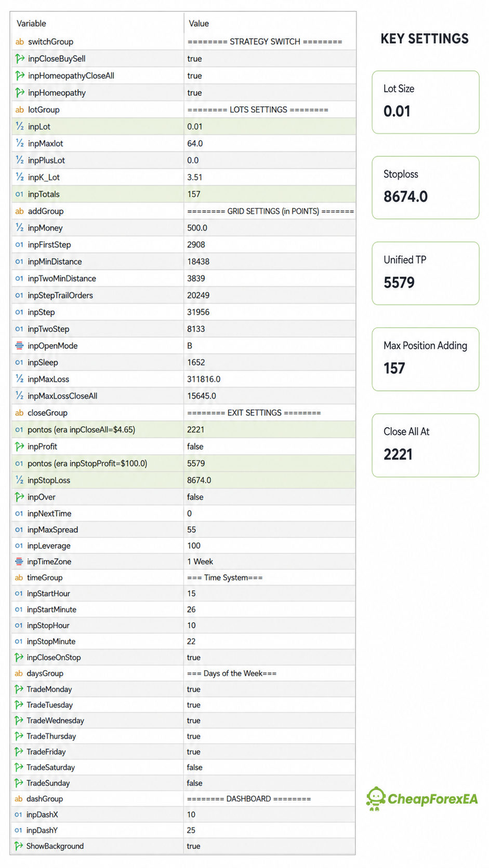Click the Close All At 2221 card

[426, 445]
